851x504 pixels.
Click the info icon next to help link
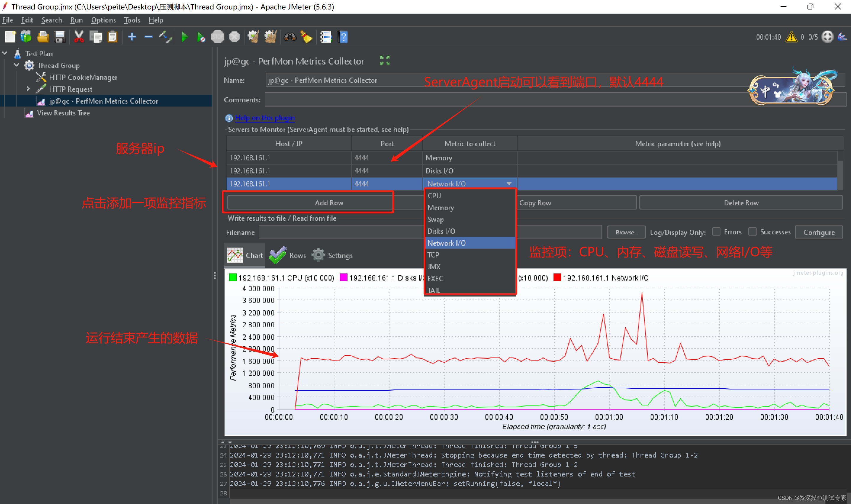coord(229,118)
